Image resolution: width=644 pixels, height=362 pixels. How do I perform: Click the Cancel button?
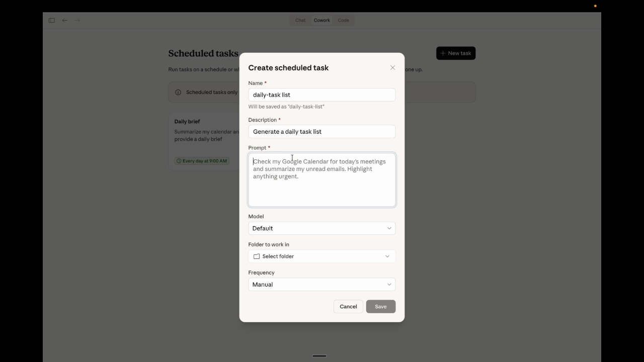(x=348, y=306)
